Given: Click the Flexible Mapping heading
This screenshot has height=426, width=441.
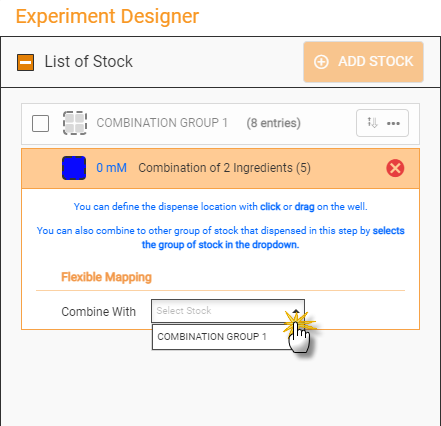Looking at the screenshot, I should click(106, 277).
